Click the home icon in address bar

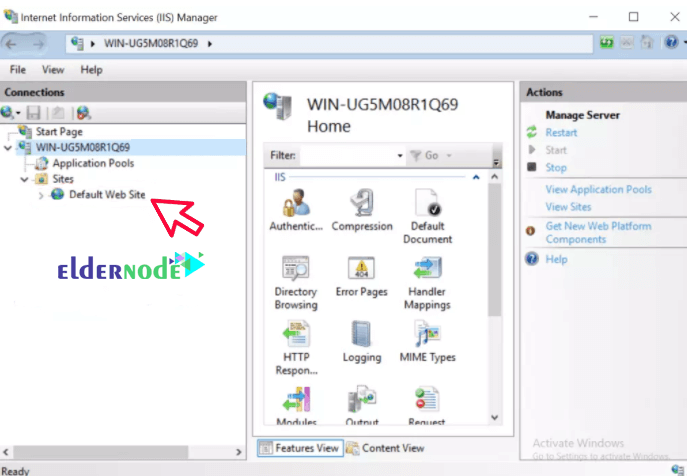coord(647,43)
